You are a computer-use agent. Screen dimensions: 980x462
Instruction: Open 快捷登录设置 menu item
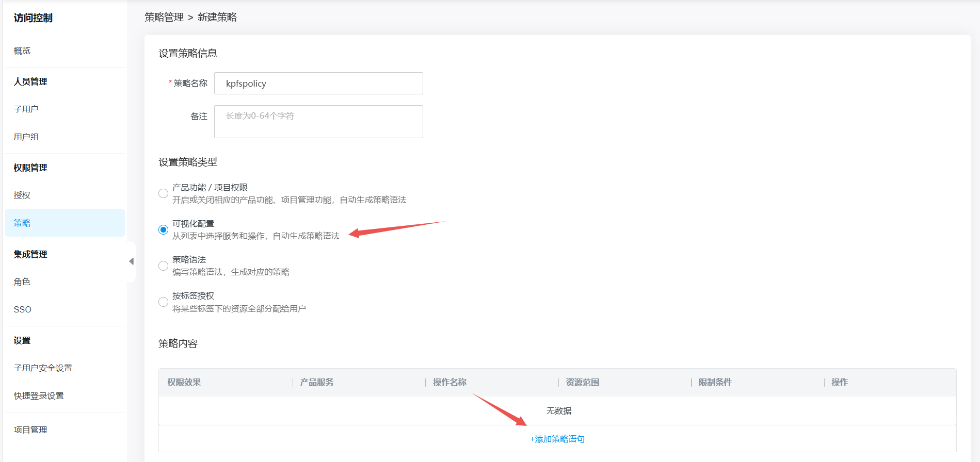[x=39, y=395]
